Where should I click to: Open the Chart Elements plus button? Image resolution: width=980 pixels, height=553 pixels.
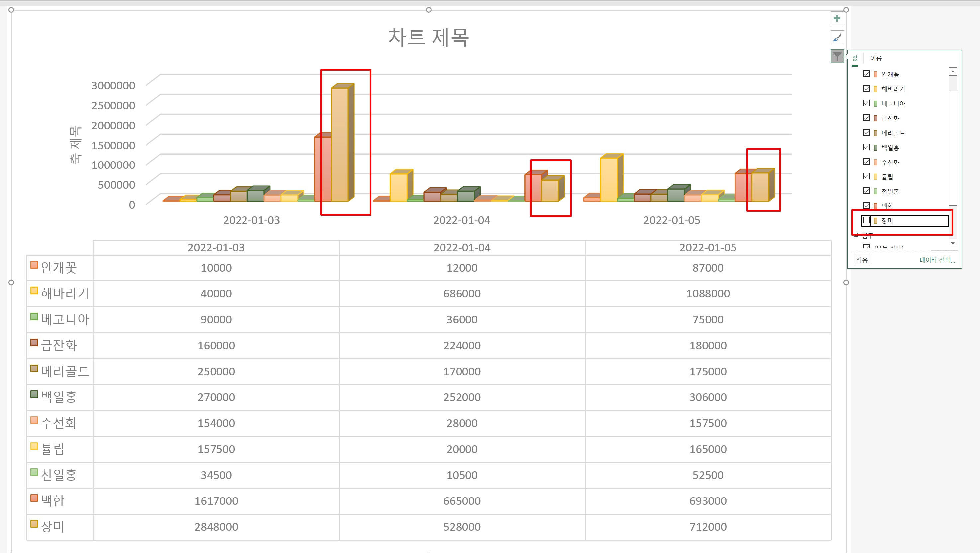pos(837,18)
